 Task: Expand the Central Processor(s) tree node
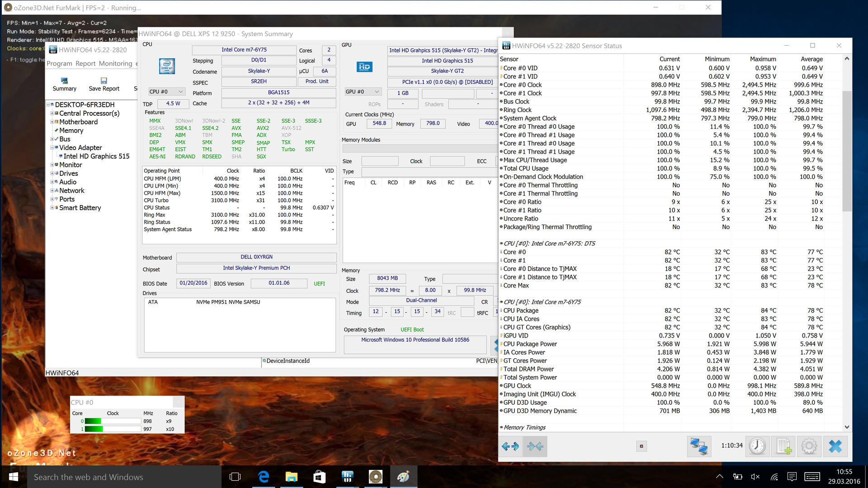pos(52,113)
